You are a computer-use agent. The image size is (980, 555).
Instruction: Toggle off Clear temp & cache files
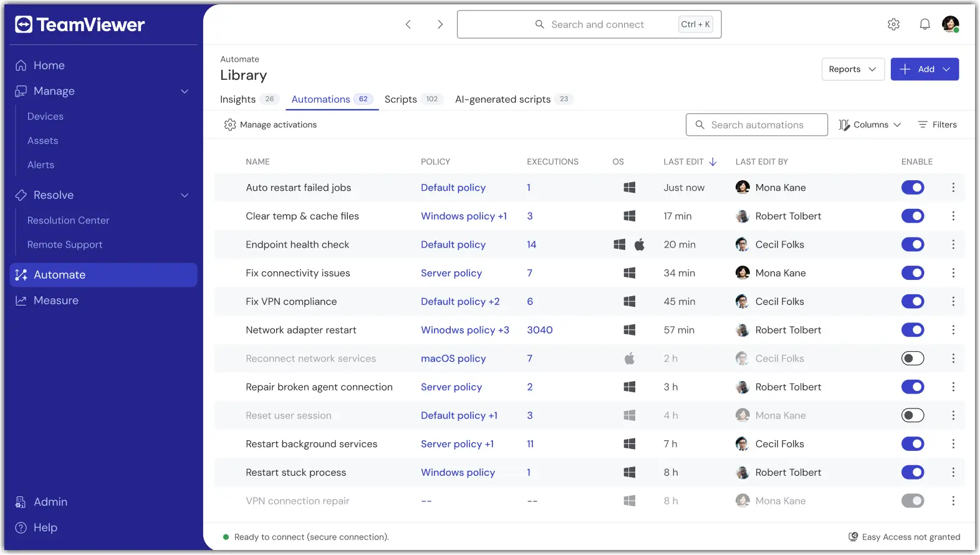pos(913,216)
